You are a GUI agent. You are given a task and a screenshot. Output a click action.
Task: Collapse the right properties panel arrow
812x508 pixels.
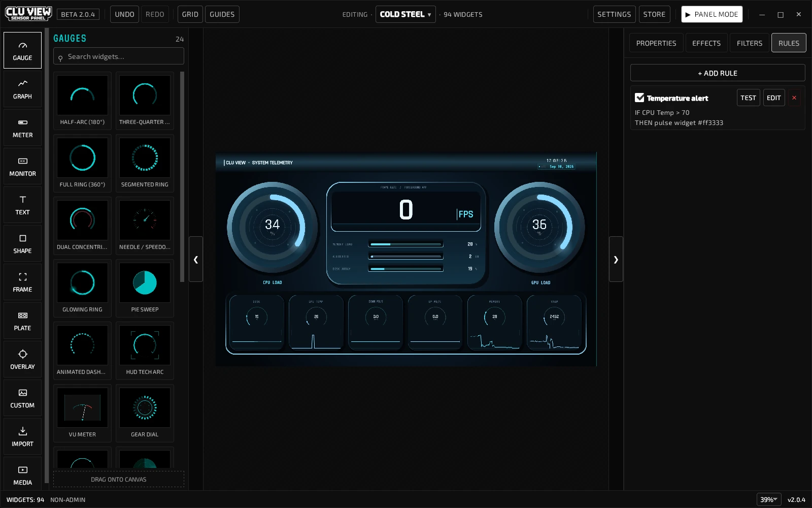pyautogui.click(x=616, y=259)
